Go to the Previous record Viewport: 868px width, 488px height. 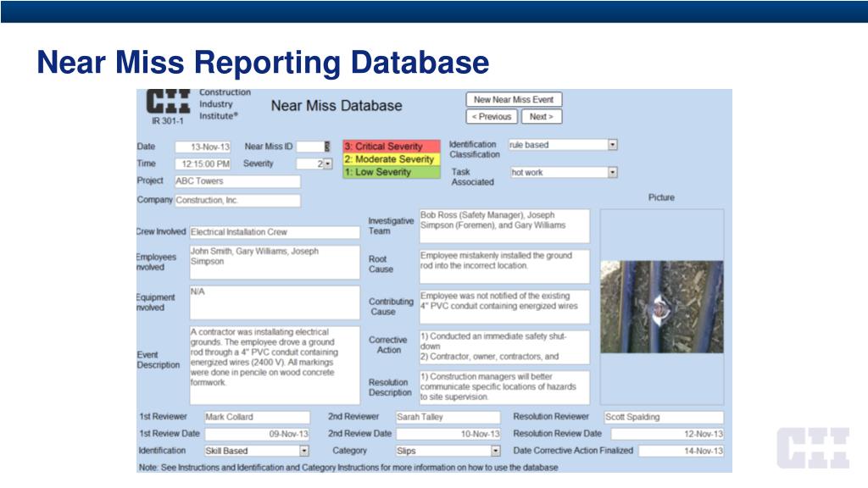click(492, 117)
